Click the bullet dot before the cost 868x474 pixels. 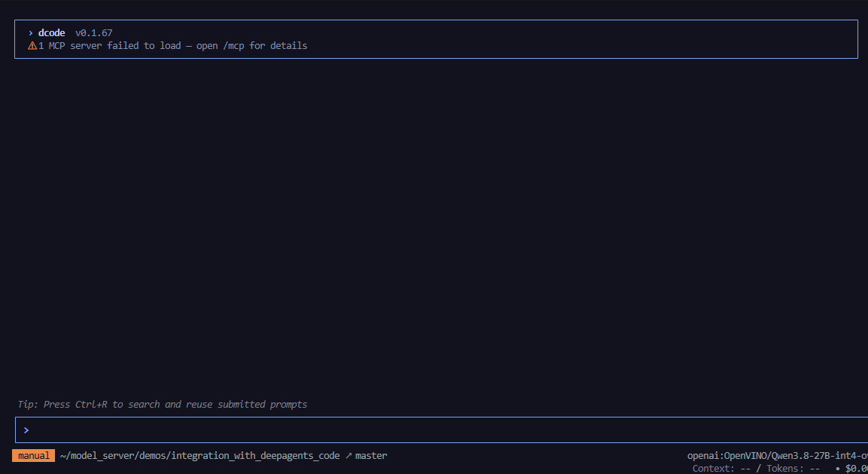tap(838, 469)
